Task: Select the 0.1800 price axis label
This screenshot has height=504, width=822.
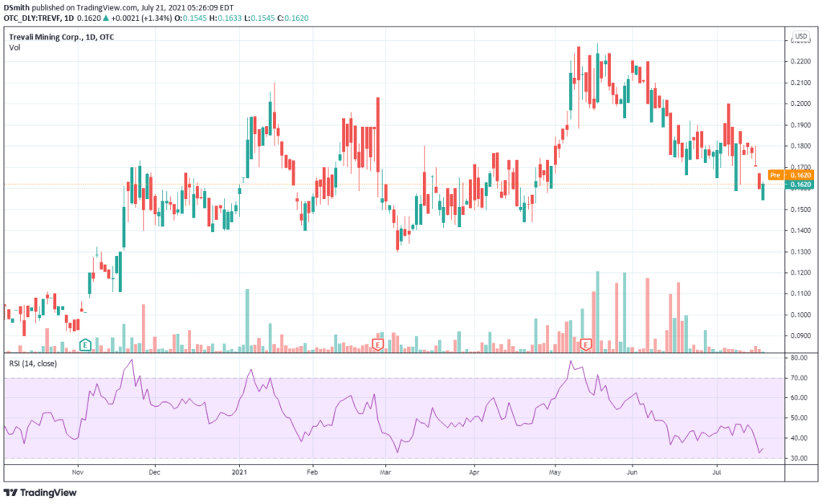Action: (x=800, y=146)
